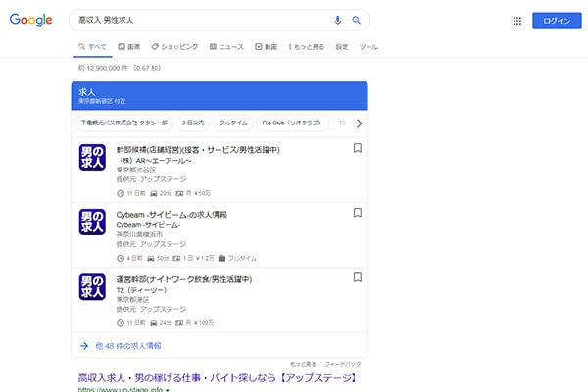This screenshot has width=588, height=392.
Task: Click the car icon beside 24分
Action: click(x=154, y=323)
